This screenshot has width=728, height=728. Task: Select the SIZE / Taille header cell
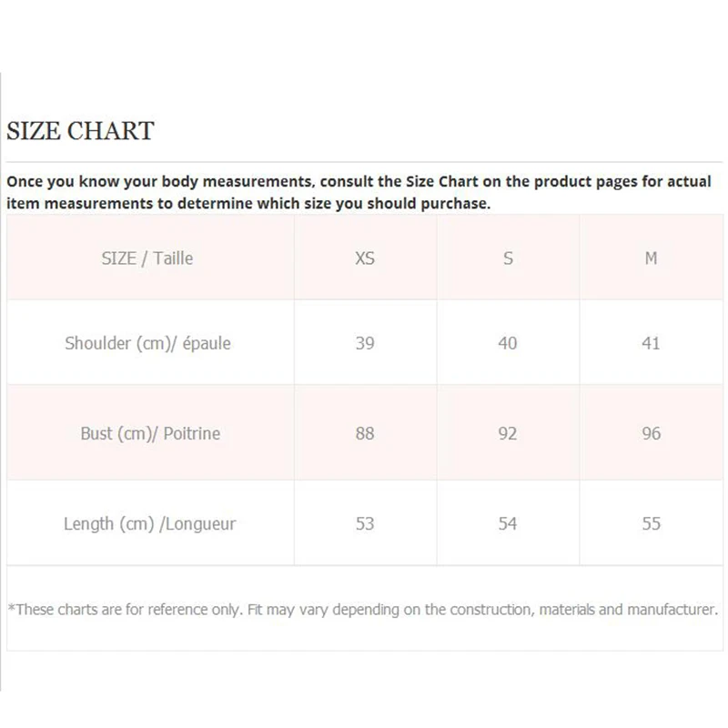point(147,258)
